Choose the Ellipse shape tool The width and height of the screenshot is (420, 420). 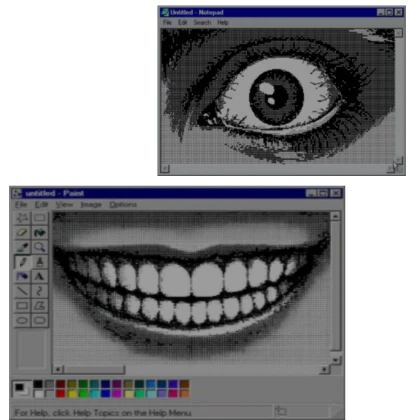coord(22,320)
